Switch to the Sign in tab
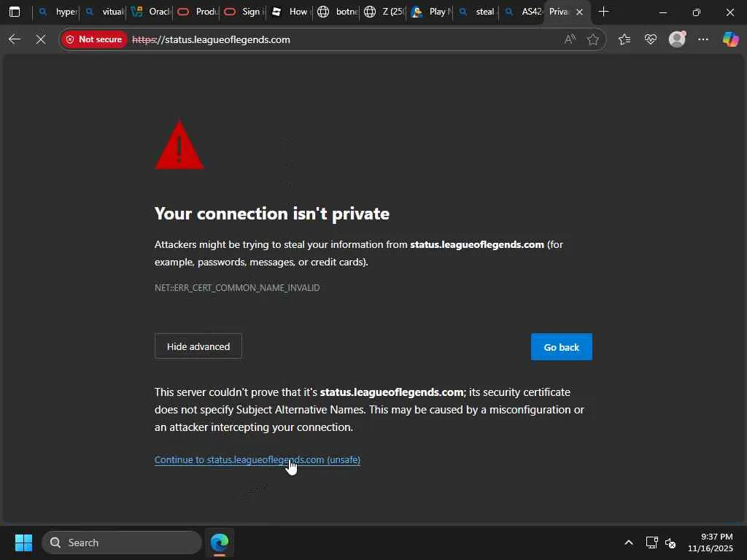 [244, 12]
